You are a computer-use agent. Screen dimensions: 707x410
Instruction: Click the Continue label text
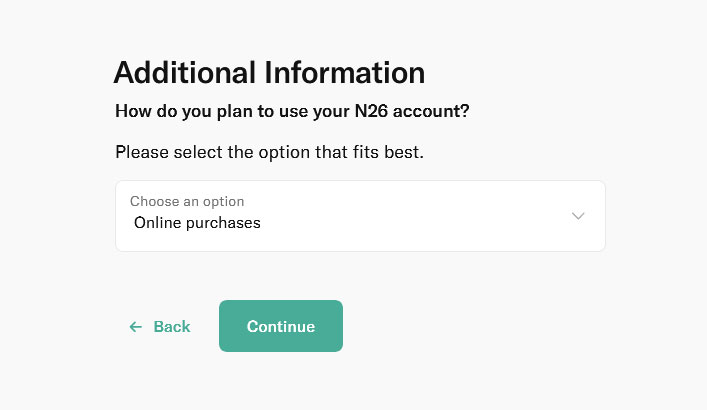tap(281, 327)
